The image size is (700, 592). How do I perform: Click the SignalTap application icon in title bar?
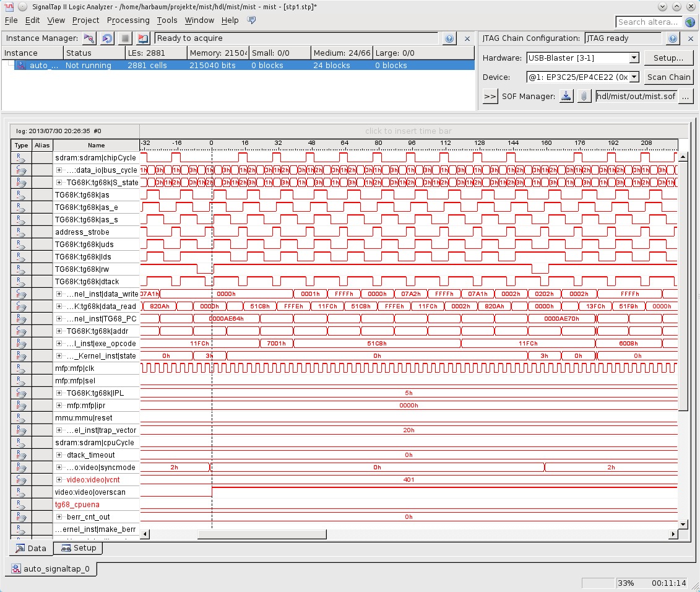(x=9, y=7)
